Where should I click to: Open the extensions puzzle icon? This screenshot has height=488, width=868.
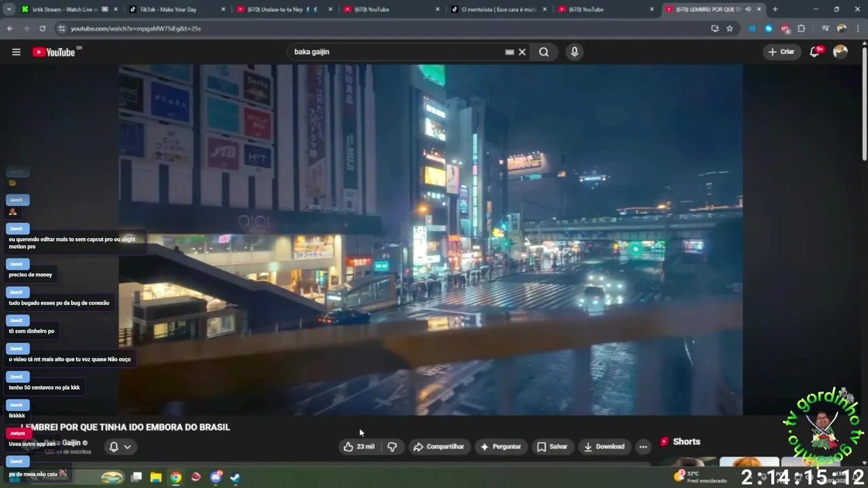pos(802,28)
